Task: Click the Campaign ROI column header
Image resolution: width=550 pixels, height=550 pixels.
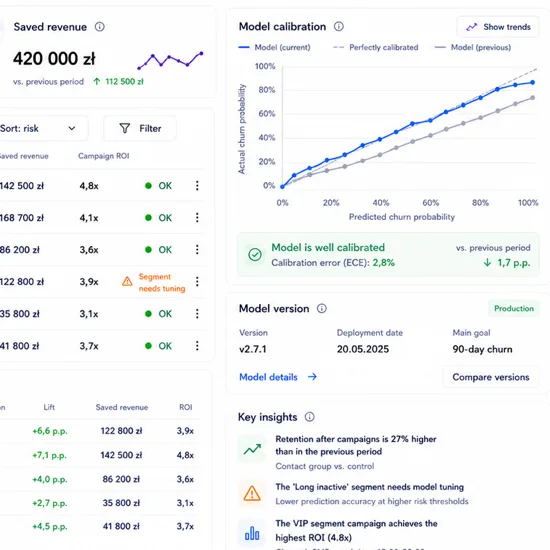Action: [103, 156]
